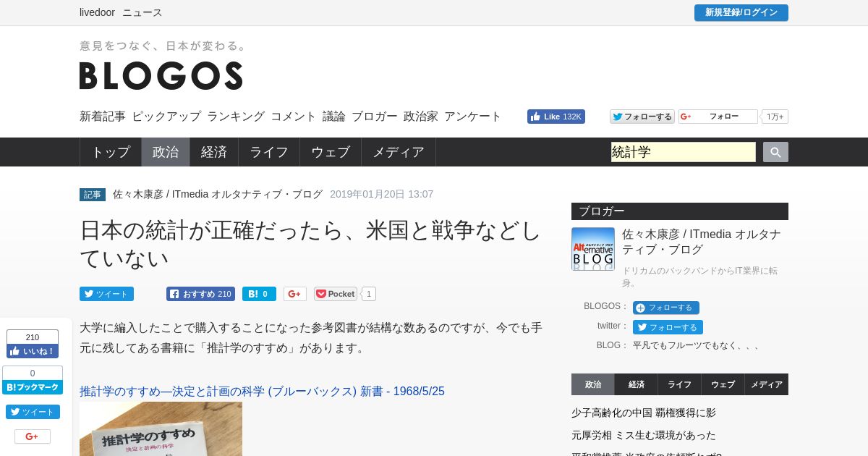Select ウェブ in dark nav bar
Image resolution: width=868 pixels, height=456 pixels.
pyautogui.click(x=331, y=152)
